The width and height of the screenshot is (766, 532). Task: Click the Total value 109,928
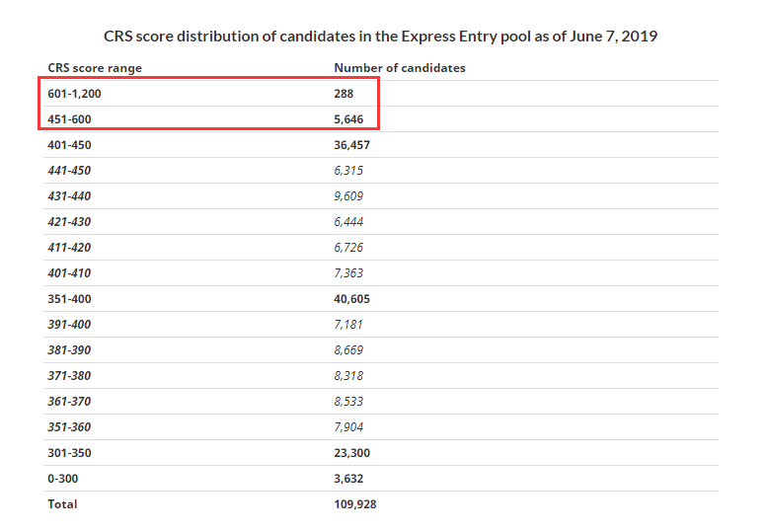(x=355, y=504)
